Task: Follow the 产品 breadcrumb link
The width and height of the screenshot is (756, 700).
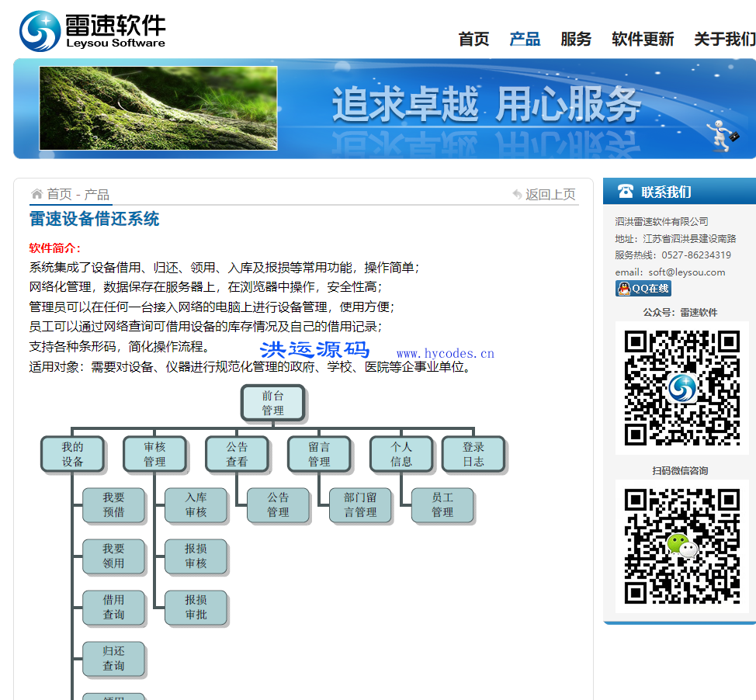Action: coord(97,194)
